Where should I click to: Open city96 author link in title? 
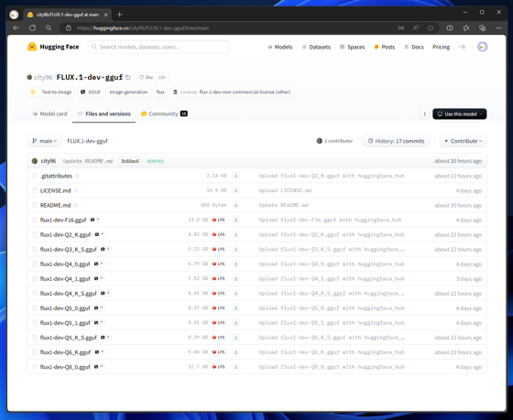click(43, 78)
